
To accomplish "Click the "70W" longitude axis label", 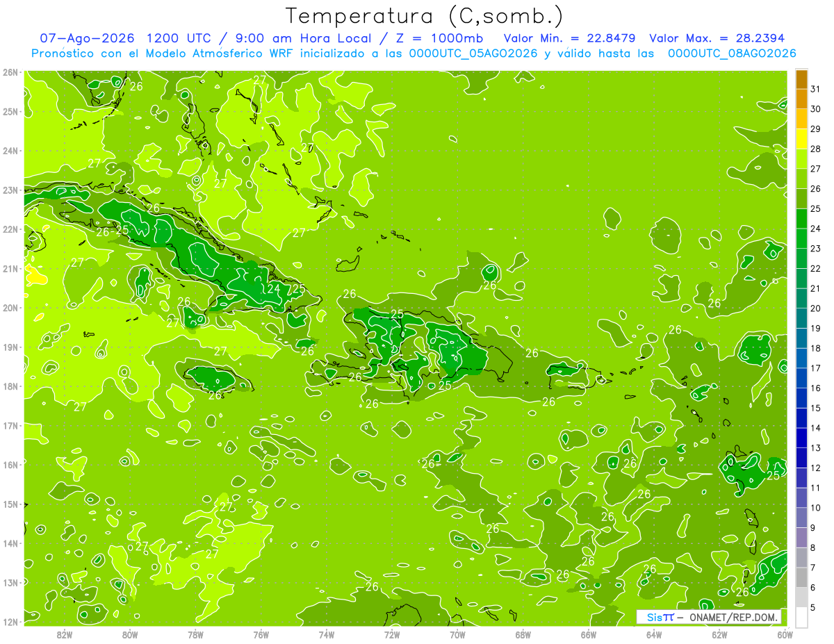I will [x=457, y=634].
